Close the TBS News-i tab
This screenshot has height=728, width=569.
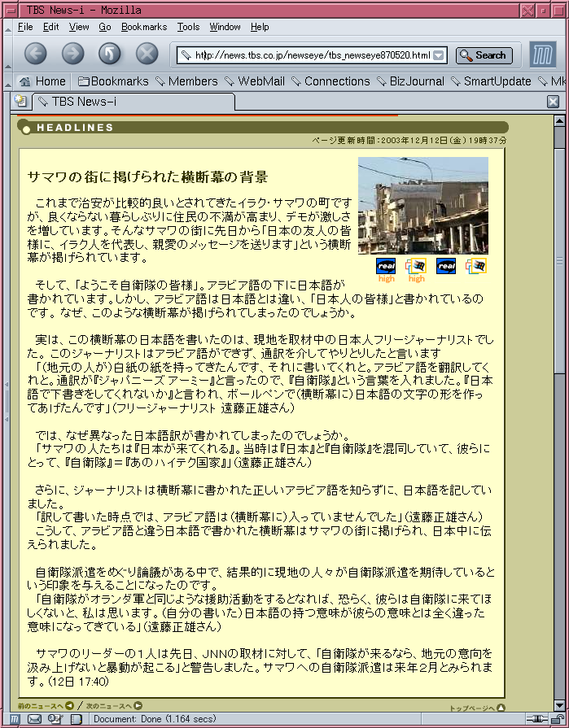coord(553,102)
